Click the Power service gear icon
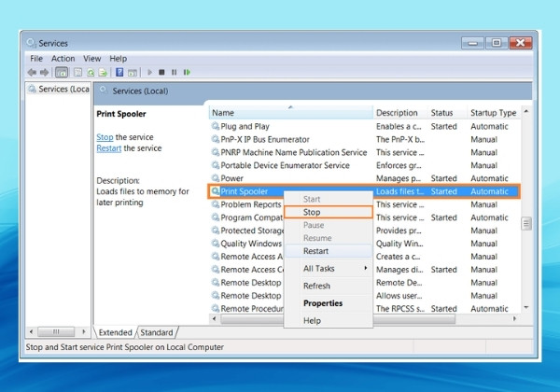This screenshot has height=392, width=560. [216, 177]
